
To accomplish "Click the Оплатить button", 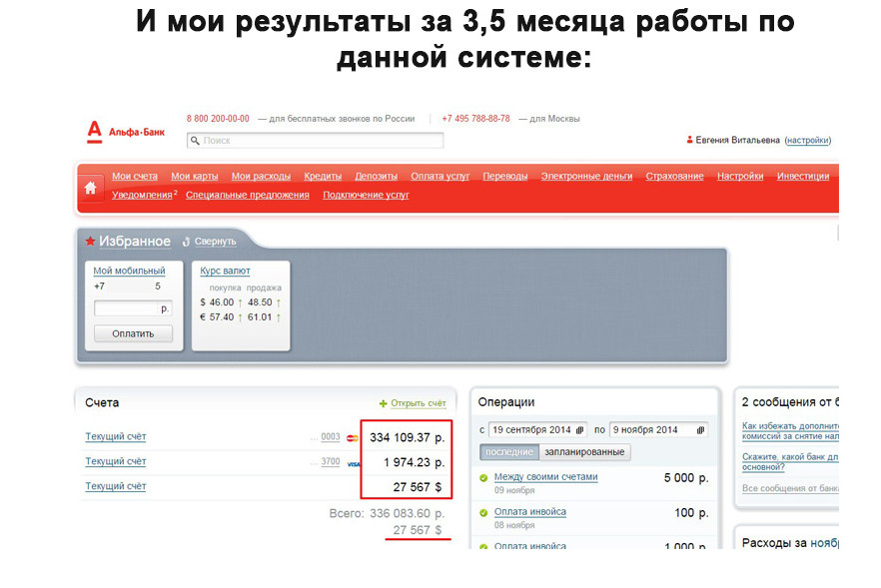I will pyautogui.click(x=133, y=333).
